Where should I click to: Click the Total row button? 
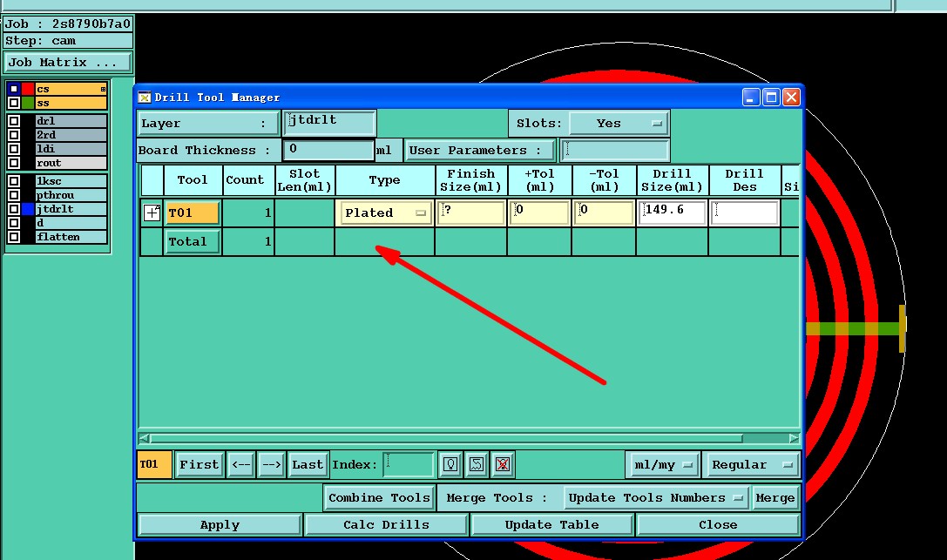[193, 241]
